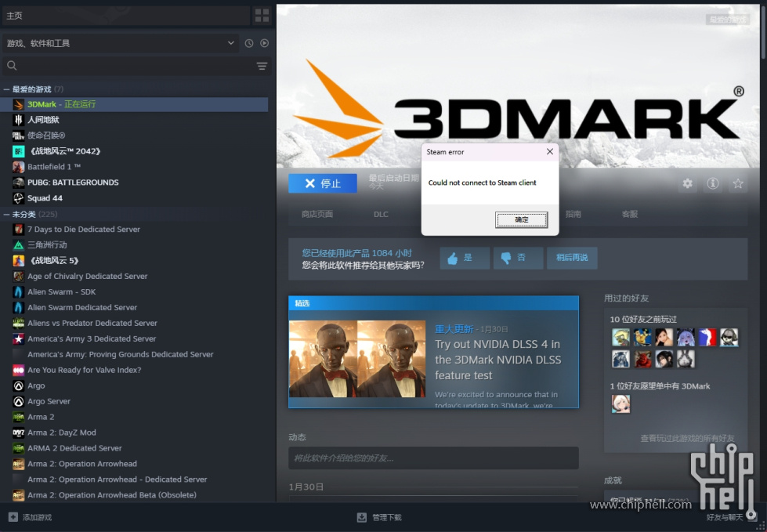Filter by ready-to-play icon
Image resolution: width=767 pixels, height=532 pixels.
[264, 44]
